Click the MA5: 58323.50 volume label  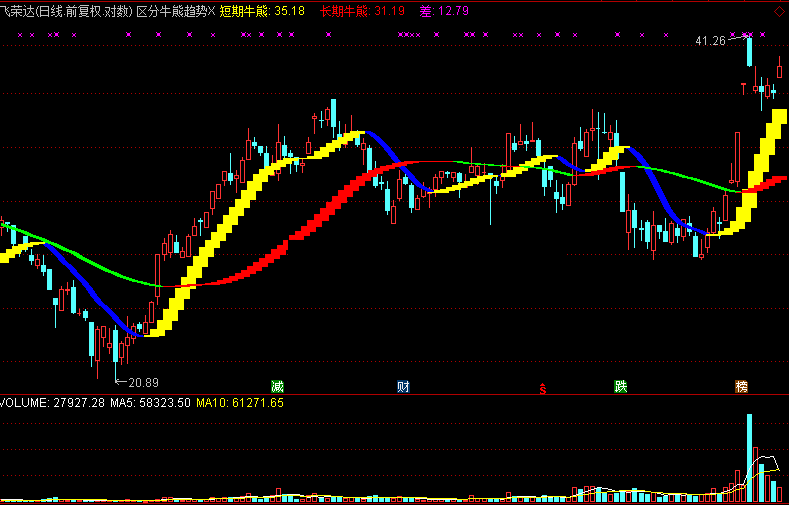[150, 402]
